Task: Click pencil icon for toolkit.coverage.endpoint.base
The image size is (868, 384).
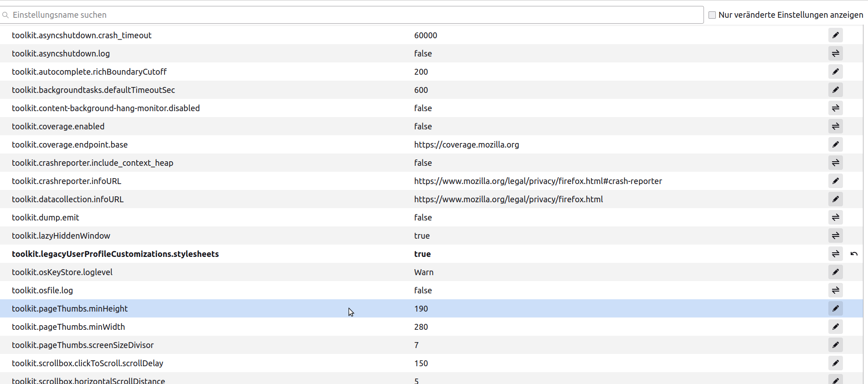Action: [835, 144]
